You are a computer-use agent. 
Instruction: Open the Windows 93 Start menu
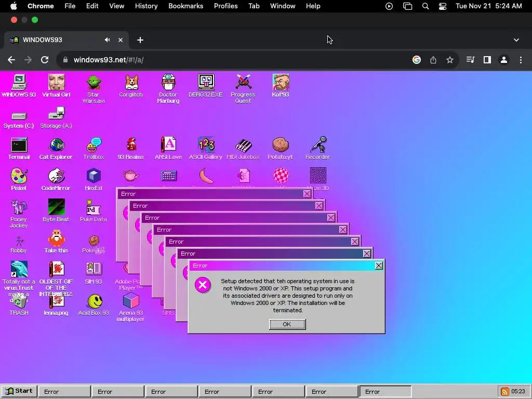tap(19, 391)
